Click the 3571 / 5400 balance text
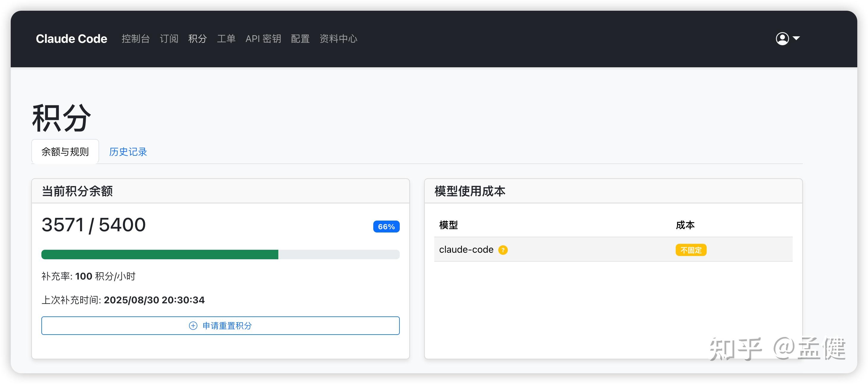Screen dimensions: 868x384 click(94, 225)
